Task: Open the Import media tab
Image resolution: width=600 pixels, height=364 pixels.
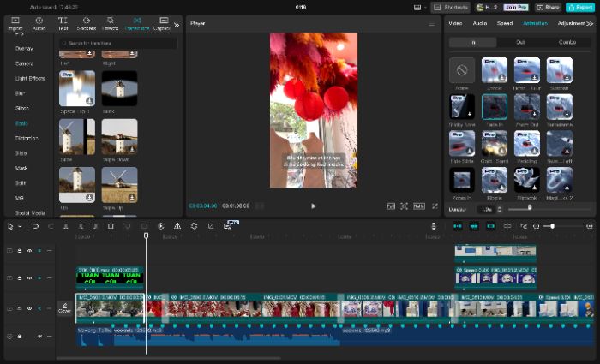Action: [x=15, y=23]
